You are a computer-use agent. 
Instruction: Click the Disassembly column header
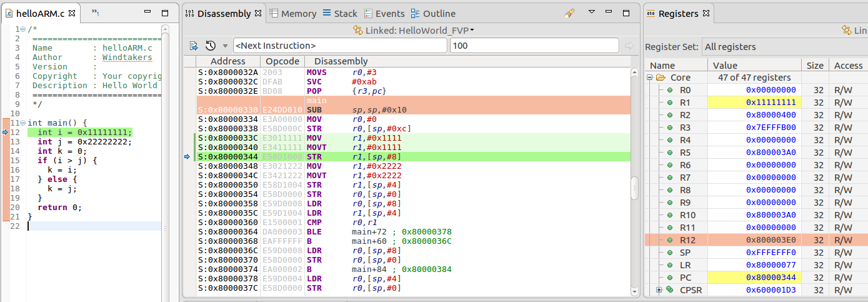point(341,61)
